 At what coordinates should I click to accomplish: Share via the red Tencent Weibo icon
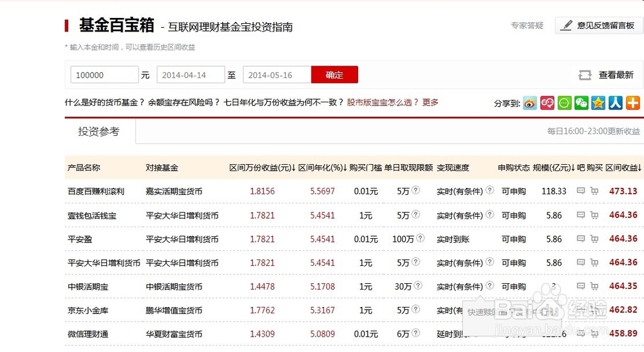point(547,103)
